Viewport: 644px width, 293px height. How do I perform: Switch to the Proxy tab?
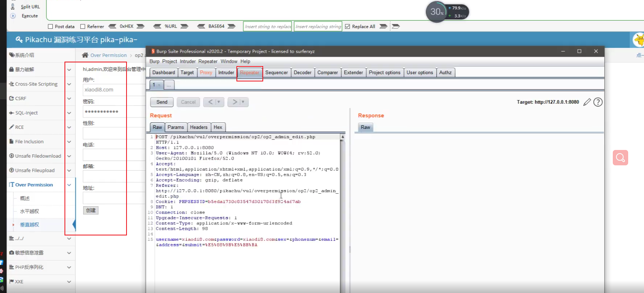pyautogui.click(x=206, y=73)
